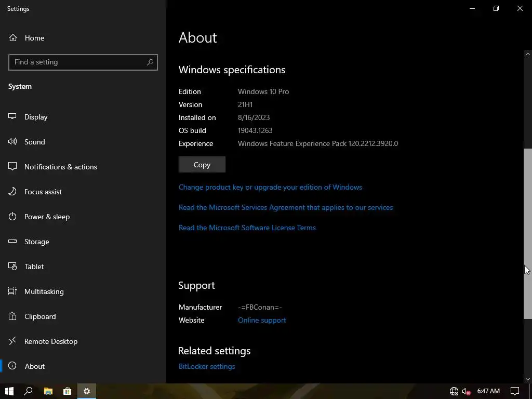
Task: Read the Microsoft Software License Terms
Action: tap(247, 228)
